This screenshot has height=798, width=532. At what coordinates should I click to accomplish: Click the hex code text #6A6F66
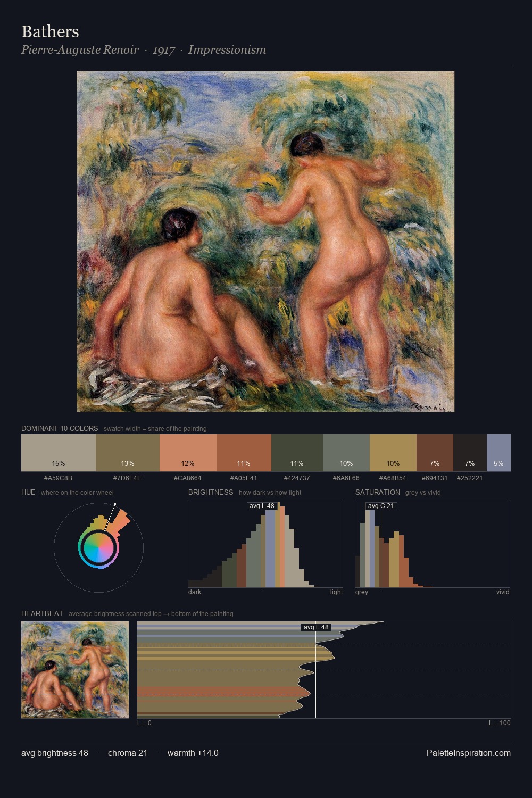[x=346, y=478]
